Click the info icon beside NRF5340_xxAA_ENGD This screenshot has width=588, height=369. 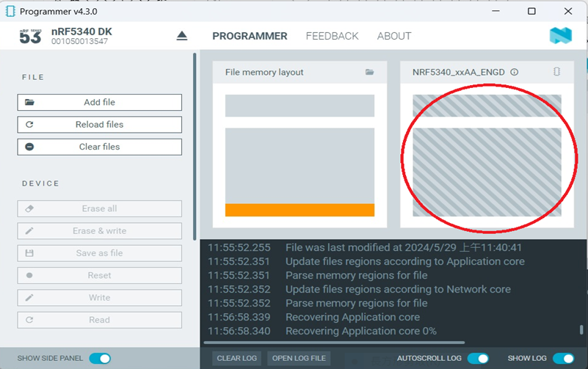[515, 72]
